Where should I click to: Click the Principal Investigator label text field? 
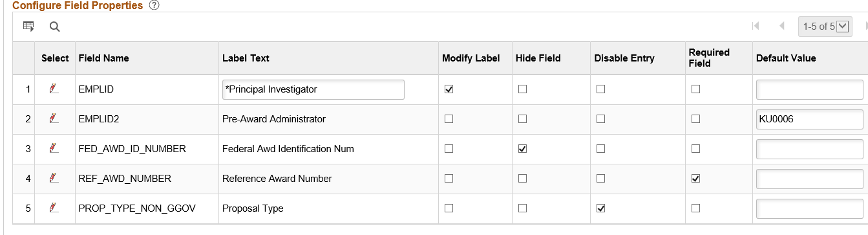click(x=313, y=89)
